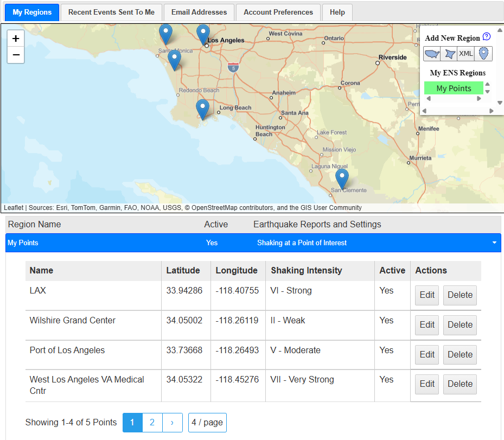Select the map pin at Los Angeles

pyautogui.click(x=203, y=35)
